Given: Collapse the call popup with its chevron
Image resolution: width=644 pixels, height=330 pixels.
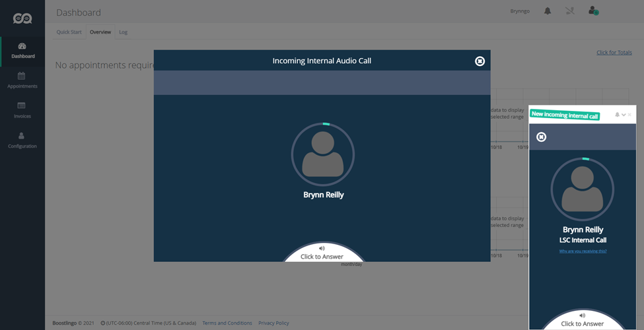Looking at the screenshot, I should tap(624, 115).
